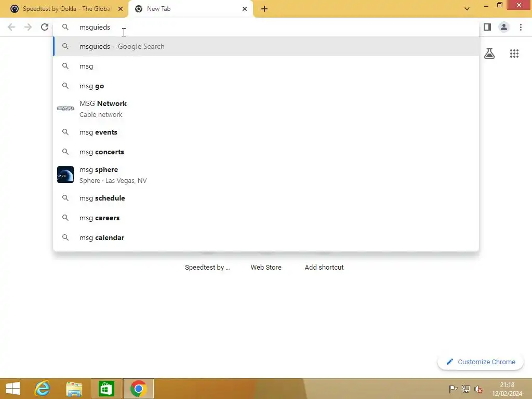Select the MSG Network cable network suggestion
The width and height of the screenshot is (532, 399).
pos(266,109)
